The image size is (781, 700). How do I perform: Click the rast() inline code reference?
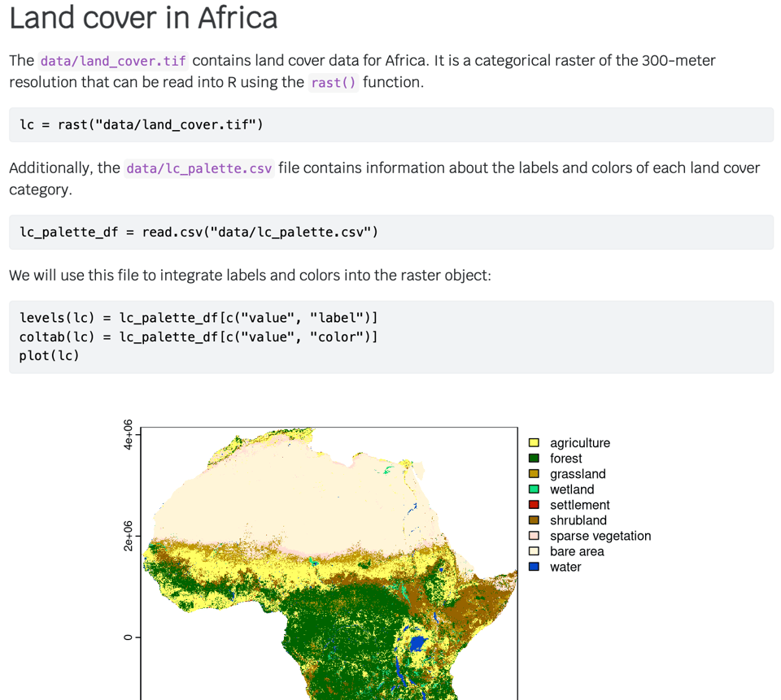pyautogui.click(x=333, y=82)
